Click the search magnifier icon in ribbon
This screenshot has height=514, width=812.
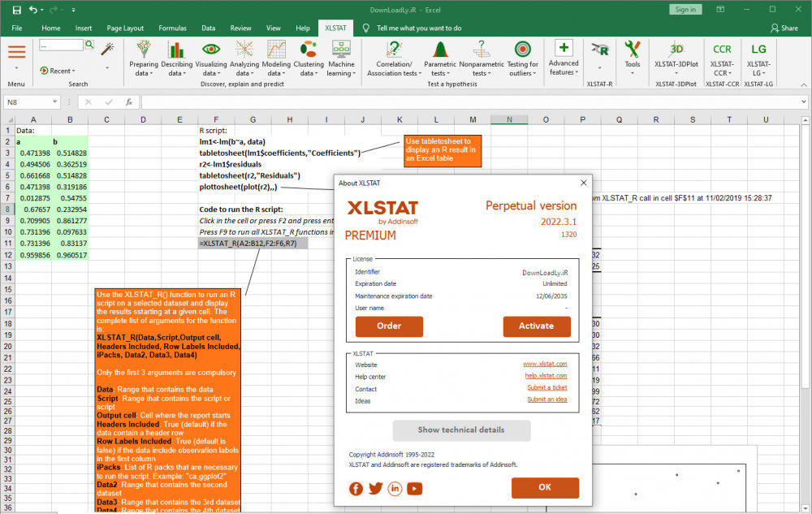tap(89, 45)
